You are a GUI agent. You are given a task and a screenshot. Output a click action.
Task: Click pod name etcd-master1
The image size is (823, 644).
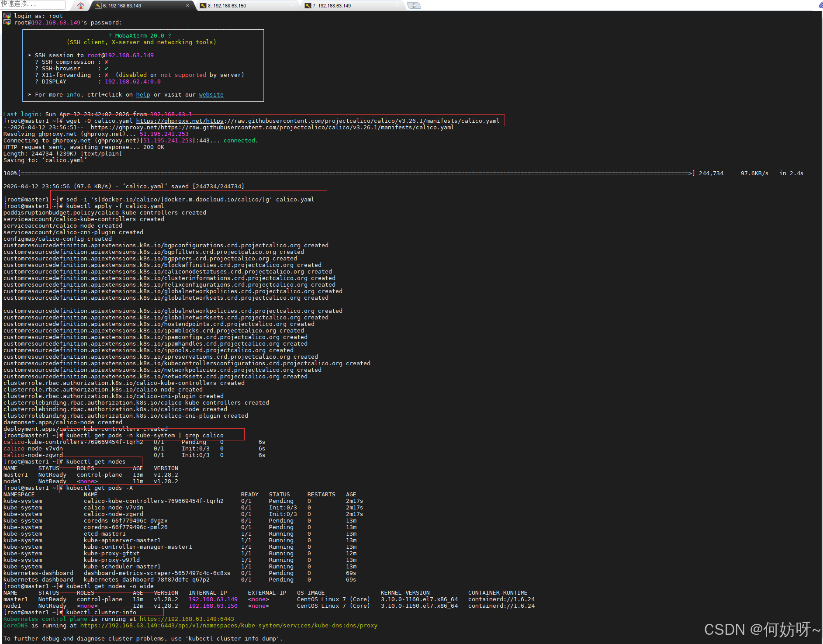104,534
